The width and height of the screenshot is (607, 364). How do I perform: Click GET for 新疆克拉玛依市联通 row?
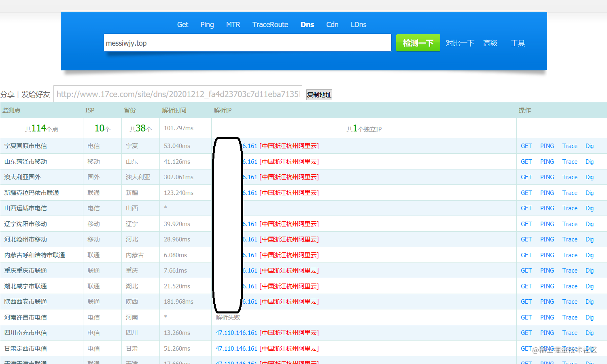526,193
